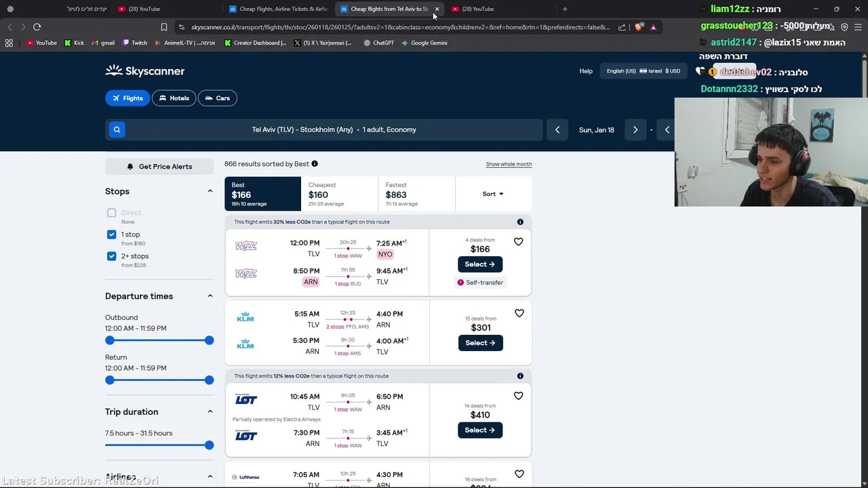Switch to Cheap Flights, Airline Tickets browser tab

click(x=278, y=9)
